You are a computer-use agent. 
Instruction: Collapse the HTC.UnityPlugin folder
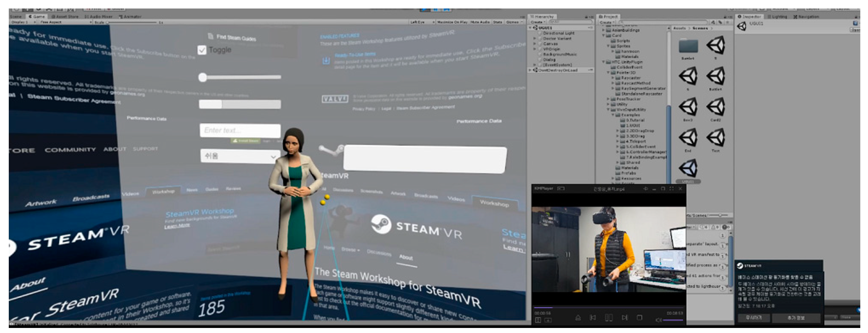(603, 62)
